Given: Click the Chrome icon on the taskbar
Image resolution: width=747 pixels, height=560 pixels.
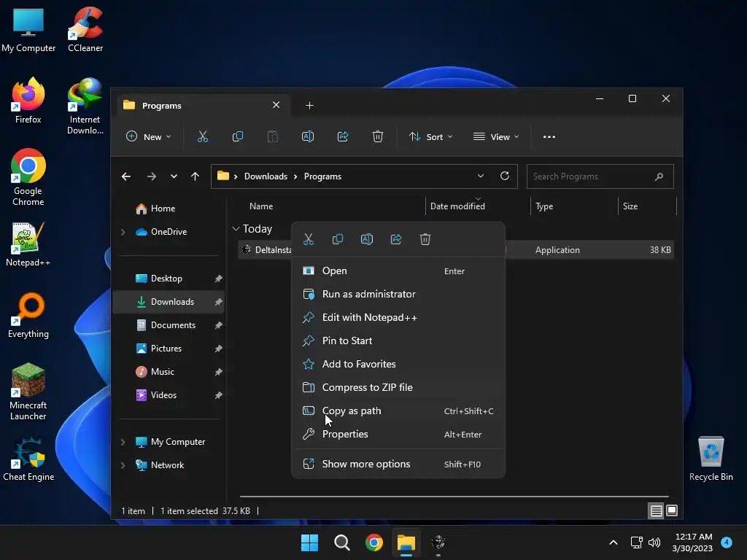Looking at the screenshot, I should point(374,542).
